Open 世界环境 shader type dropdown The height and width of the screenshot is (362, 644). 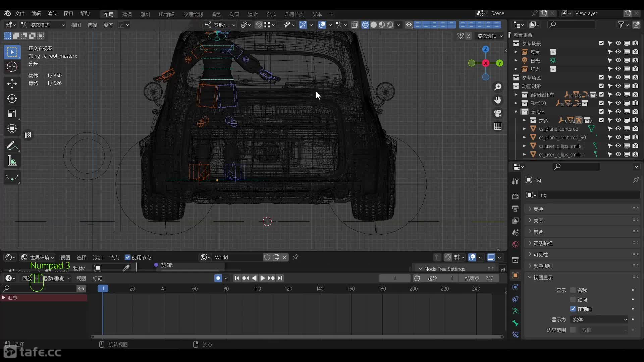pyautogui.click(x=38, y=257)
